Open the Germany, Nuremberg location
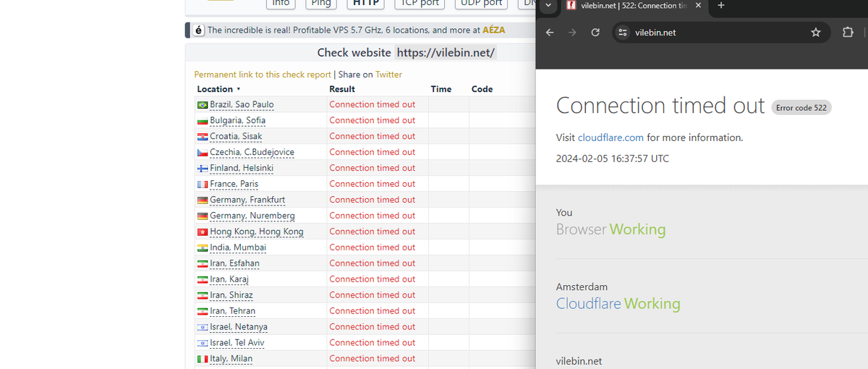The width and height of the screenshot is (868, 369). pyautogui.click(x=252, y=216)
